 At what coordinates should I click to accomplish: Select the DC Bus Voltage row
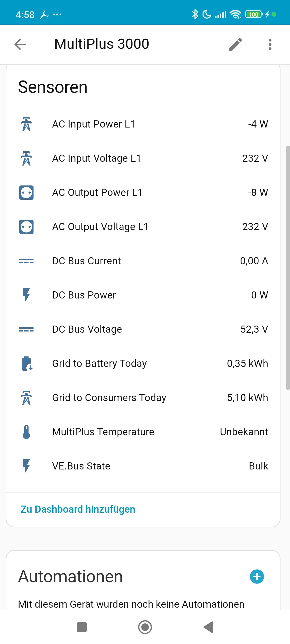[143, 329]
